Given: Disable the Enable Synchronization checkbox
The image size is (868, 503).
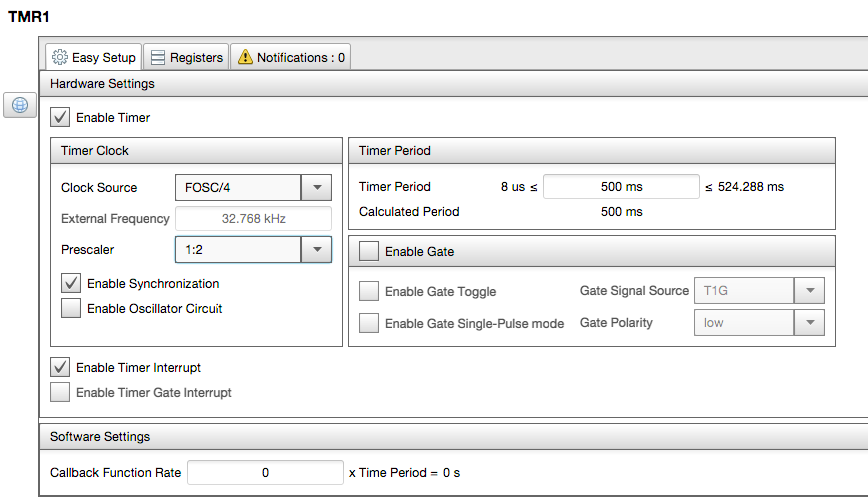Looking at the screenshot, I should [x=71, y=284].
